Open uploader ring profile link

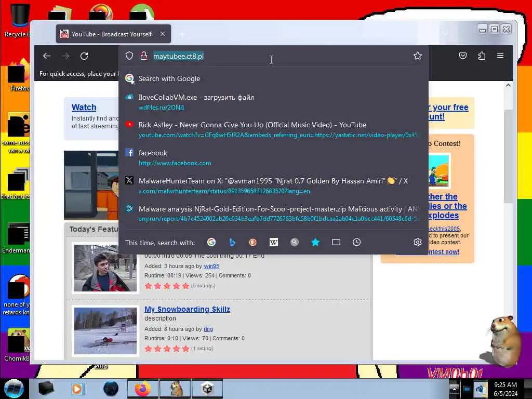208,329
